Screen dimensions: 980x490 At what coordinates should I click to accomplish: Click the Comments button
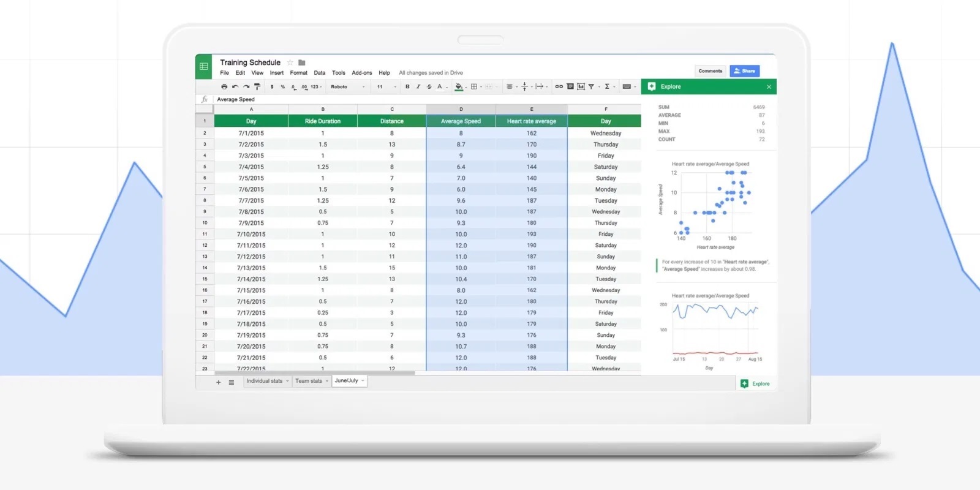coord(710,71)
